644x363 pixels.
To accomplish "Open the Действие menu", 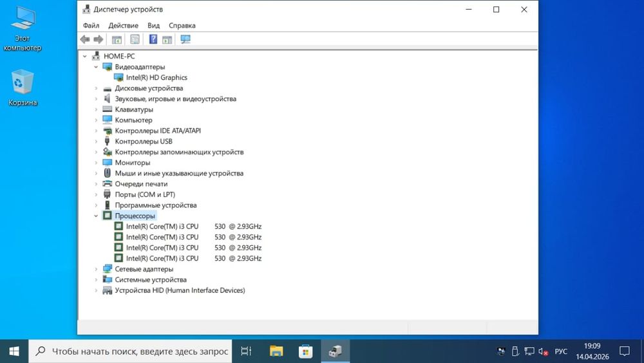I will pyautogui.click(x=123, y=26).
